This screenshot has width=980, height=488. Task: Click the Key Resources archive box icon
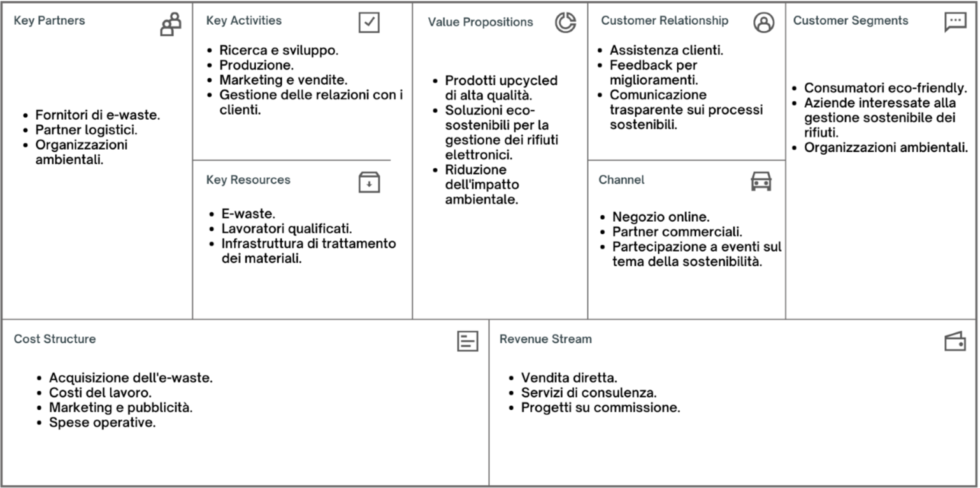[369, 182]
